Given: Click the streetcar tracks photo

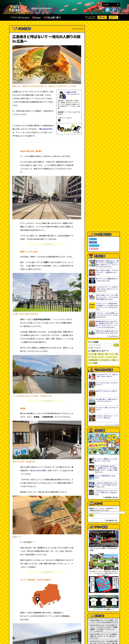Looking at the screenshot, I should [x=47, y=197].
